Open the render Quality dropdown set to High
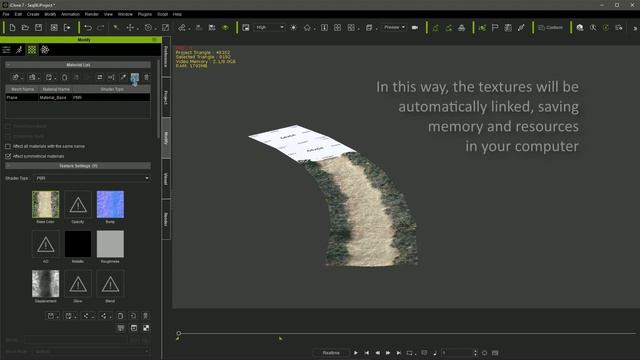This screenshot has height=360, width=640. click(x=269, y=27)
